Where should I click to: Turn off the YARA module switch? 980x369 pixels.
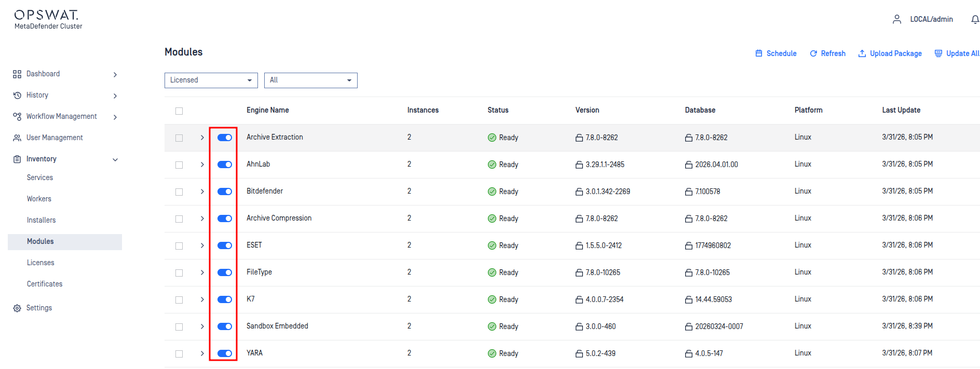(x=224, y=353)
